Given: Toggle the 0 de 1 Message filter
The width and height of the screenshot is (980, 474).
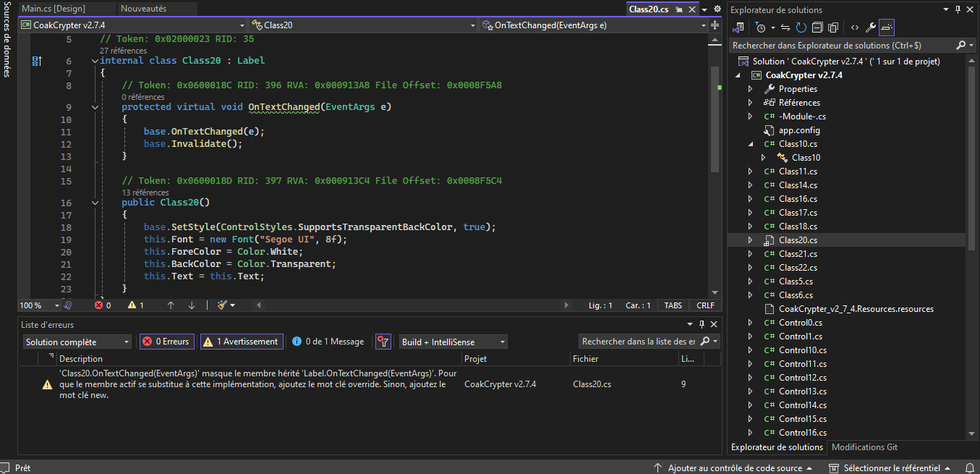Looking at the screenshot, I should (328, 342).
